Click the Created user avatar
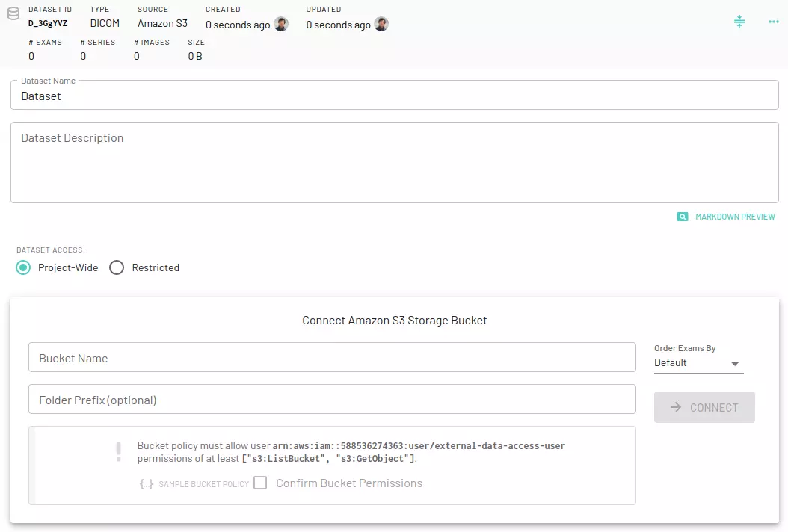Viewport: 788px width, 532px height. click(x=280, y=24)
